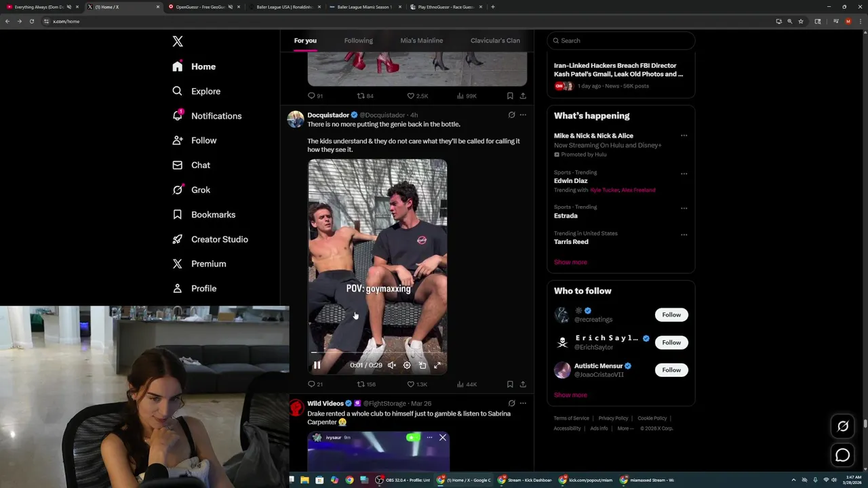Screen dimensions: 868x488
Task: Switch to the For you tab
Action: (305, 41)
